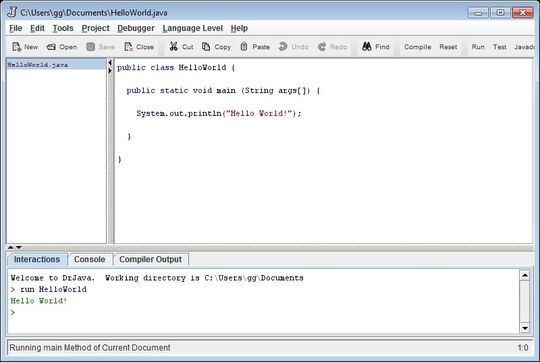Maximize the DrJava window
This screenshot has width=540, height=362.
(x=500, y=13)
